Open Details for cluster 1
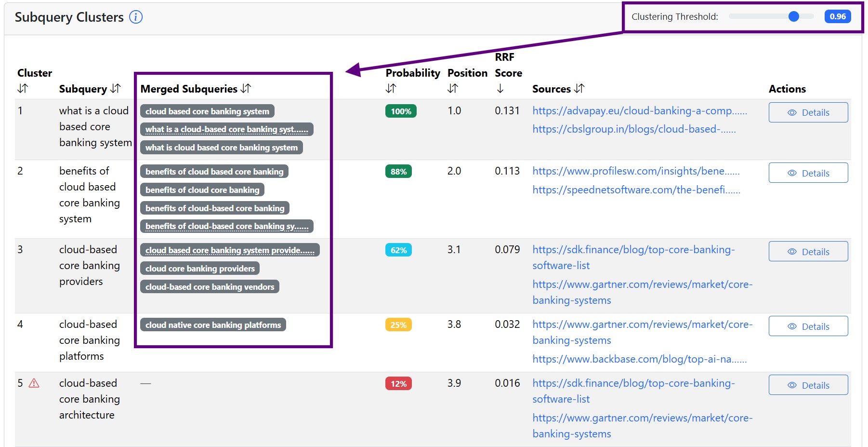Screen dimensions: 868x447 (808, 112)
